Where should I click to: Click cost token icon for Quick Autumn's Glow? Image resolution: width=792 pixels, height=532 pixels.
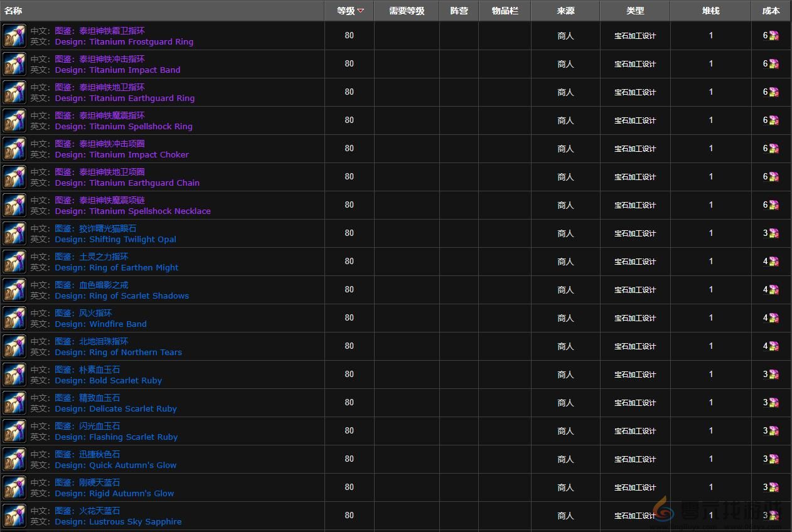click(x=774, y=459)
